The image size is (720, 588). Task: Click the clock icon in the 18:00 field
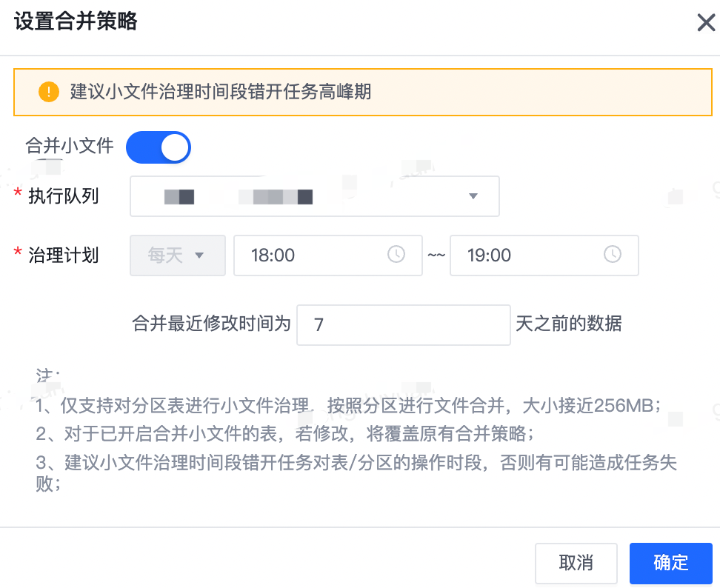pyautogui.click(x=396, y=255)
